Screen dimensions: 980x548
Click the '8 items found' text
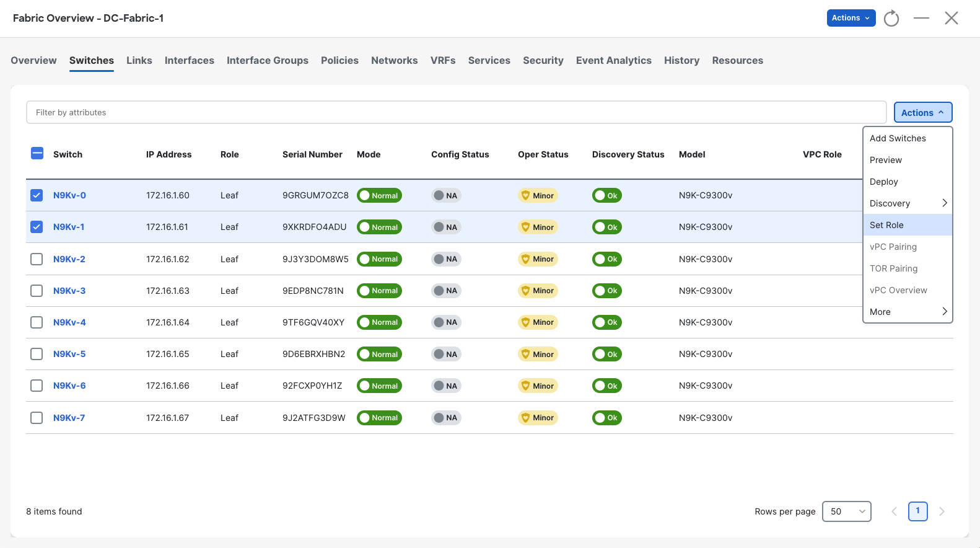54,511
